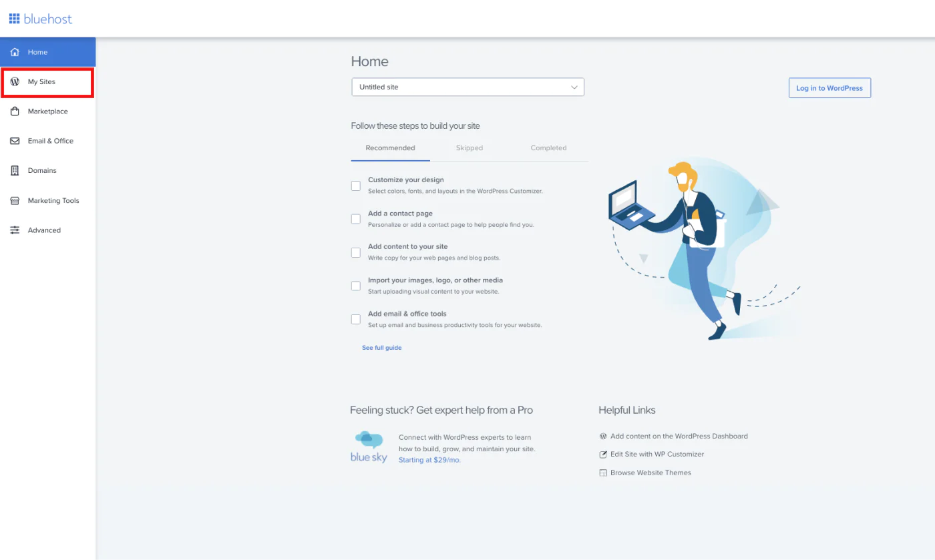Click the Marketplace shopping bag icon
This screenshot has height=560, width=935.
[x=15, y=111]
